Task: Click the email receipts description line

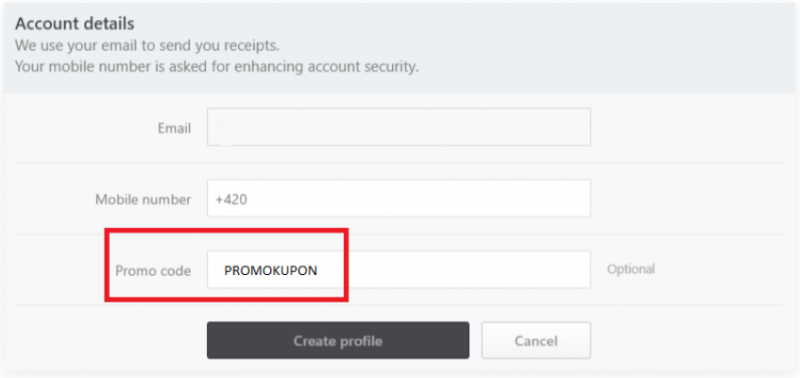Action: point(147,45)
